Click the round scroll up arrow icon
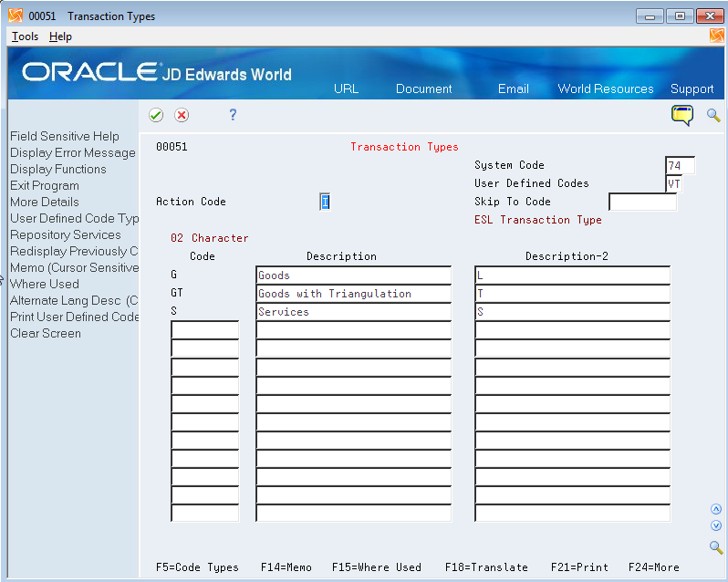This screenshot has width=728, height=582. (x=716, y=509)
